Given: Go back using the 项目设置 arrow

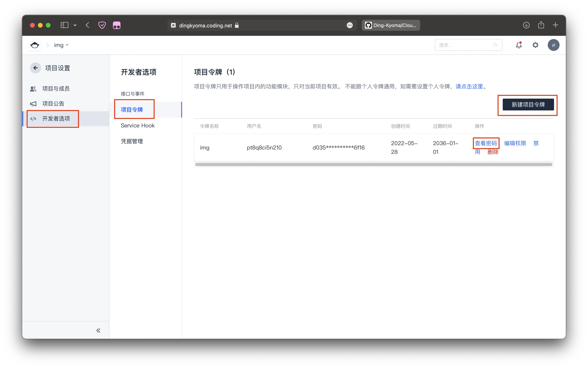Looking at the screenshot, I should coord(36,68).
